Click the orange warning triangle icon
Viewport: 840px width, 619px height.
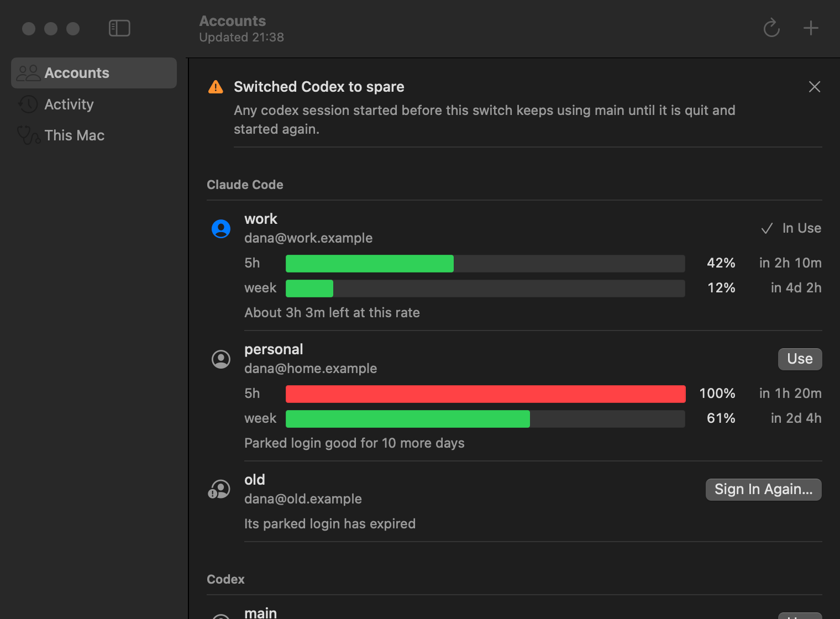coord(216,87)
